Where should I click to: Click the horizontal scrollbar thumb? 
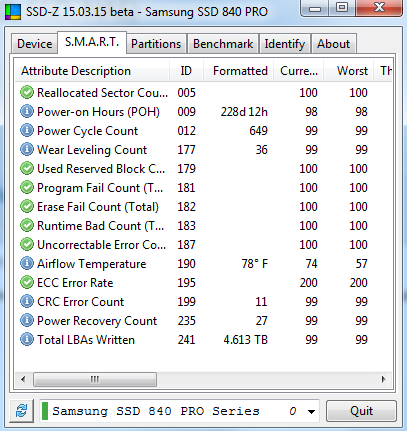(95, 379)
